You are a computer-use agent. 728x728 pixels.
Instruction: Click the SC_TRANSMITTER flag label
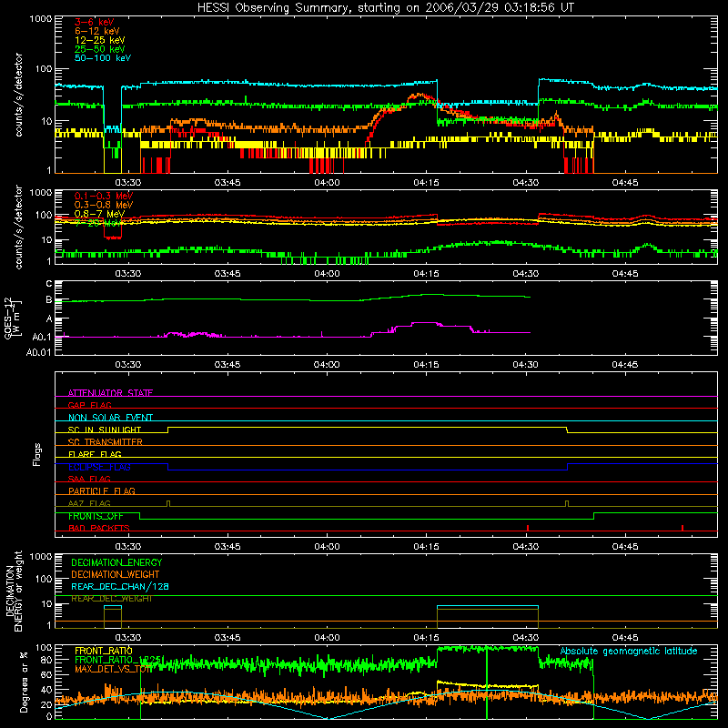[105, 442]
